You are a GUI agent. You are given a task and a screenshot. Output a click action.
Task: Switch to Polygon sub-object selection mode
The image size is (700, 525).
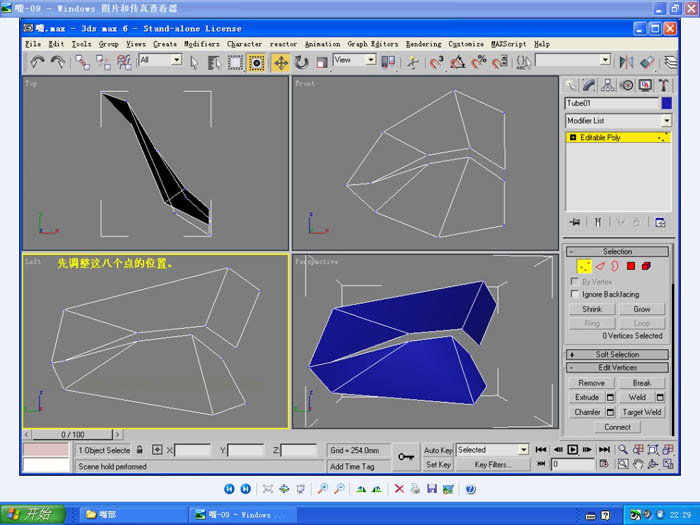pos(632,266)
